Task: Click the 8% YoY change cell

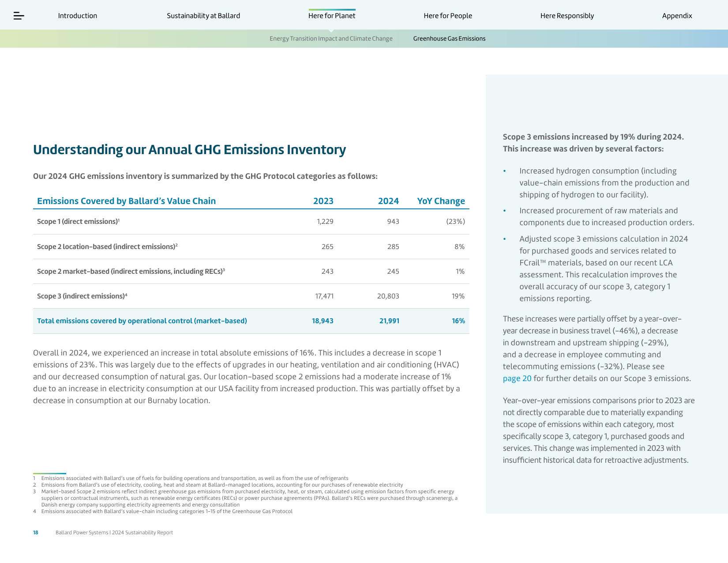Action: pos(459,246)
